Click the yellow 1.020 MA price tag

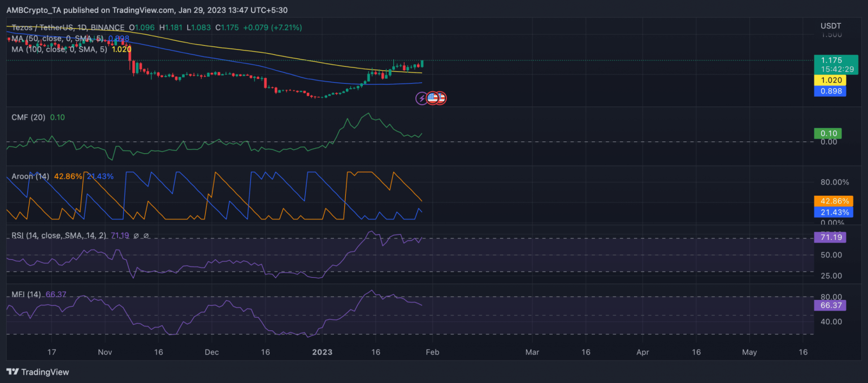tap(830, 80)
